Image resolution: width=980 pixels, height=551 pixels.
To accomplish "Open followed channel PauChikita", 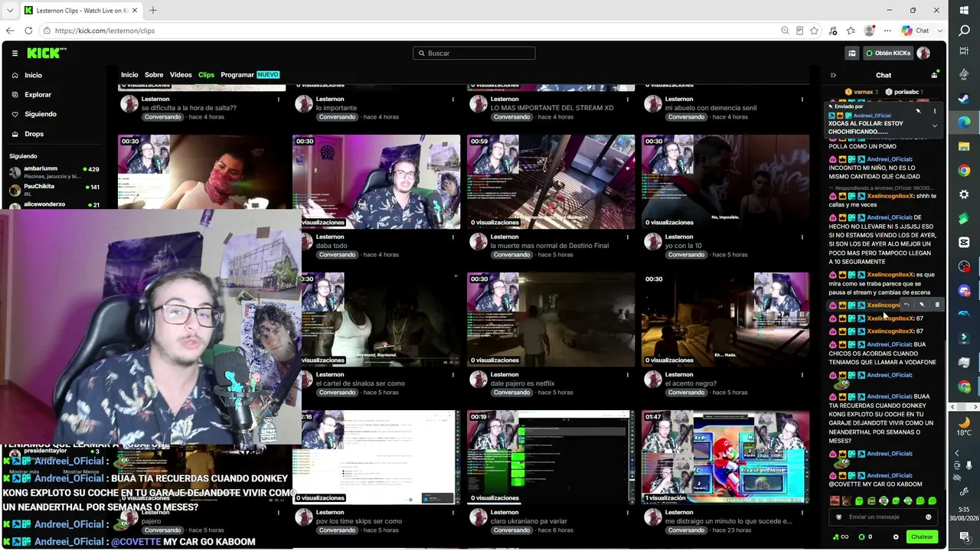I will pyautogui.click(x=54, y=189).
